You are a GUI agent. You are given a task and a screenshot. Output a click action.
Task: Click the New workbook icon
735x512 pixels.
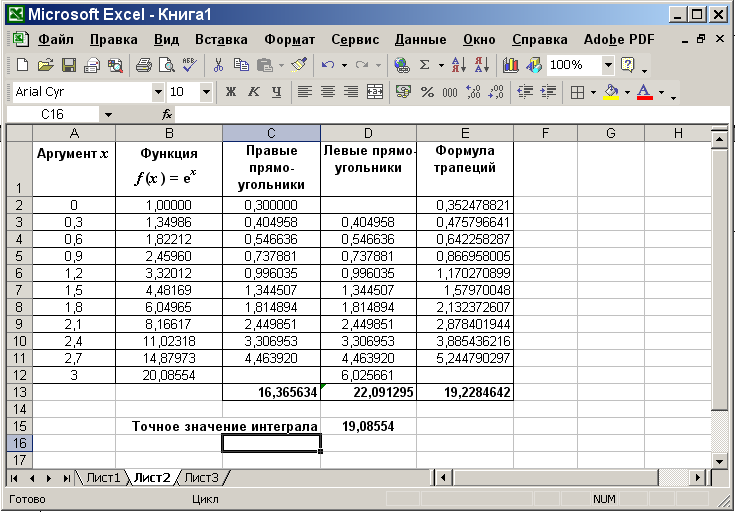22,65
